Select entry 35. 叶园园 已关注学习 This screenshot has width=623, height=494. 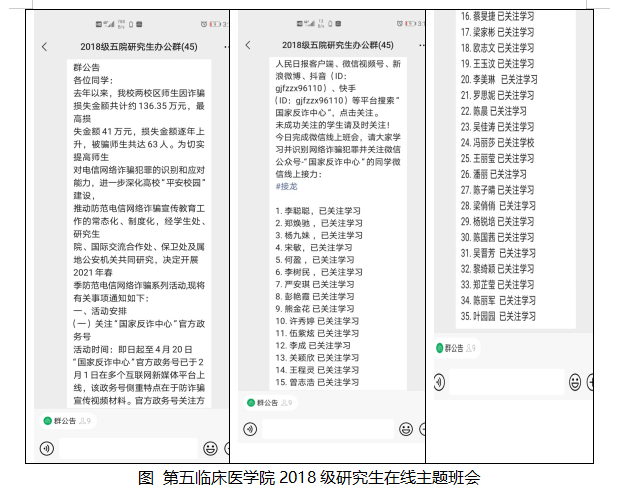(498, 316)
